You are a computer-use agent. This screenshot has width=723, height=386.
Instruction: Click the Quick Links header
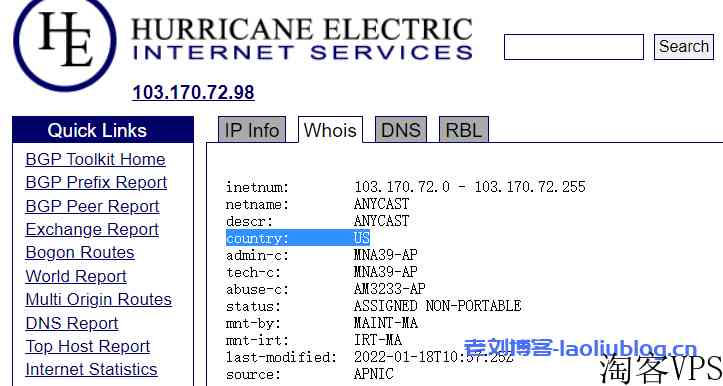(x=103, y=130)
